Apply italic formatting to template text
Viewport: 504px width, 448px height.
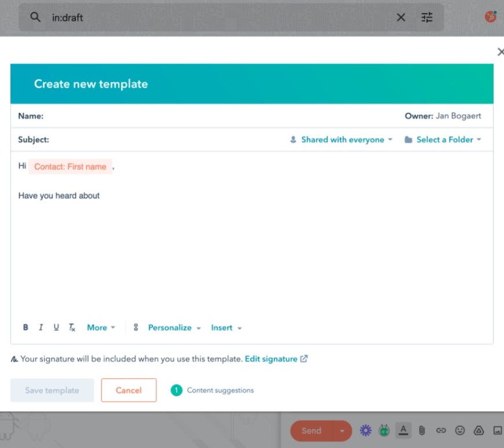pyautogui.click(x=41, y=327)
